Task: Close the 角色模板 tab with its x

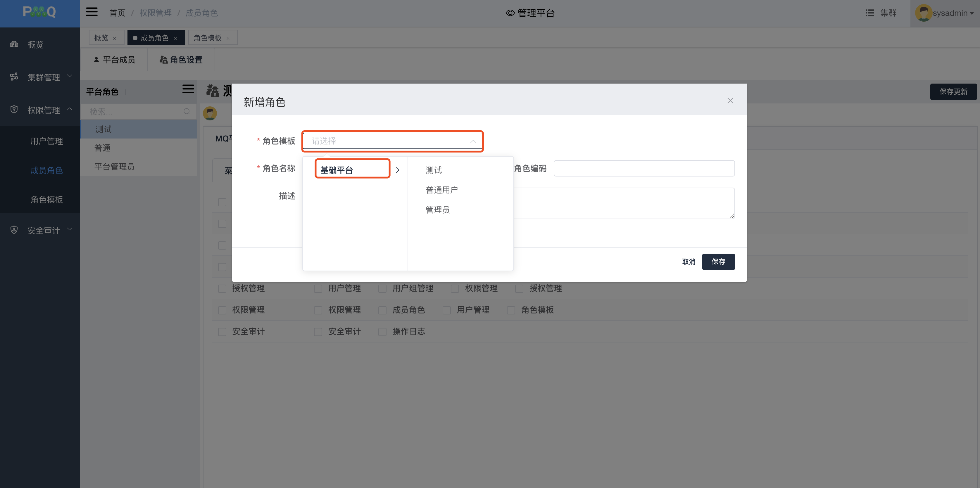Action: [x=228, y=38]
